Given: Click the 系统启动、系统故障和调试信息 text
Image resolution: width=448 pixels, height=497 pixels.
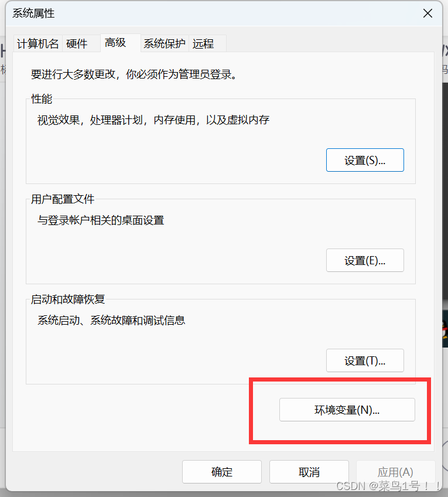Looking at the screenshot, I should (x=111, y=320).
